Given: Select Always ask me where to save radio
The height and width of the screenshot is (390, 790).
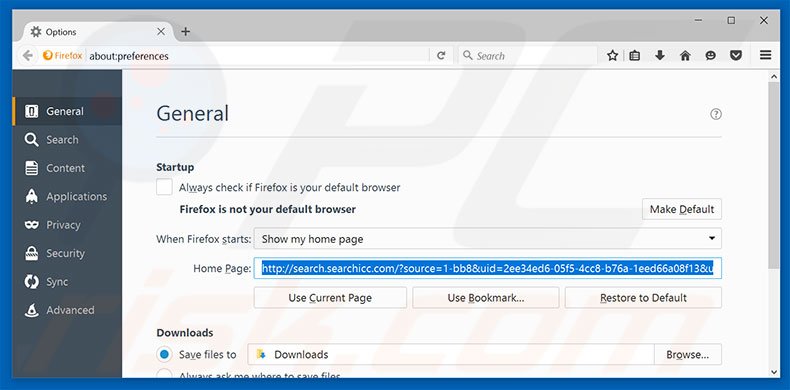Looking at the screenshot, I should click(x=164, y=373).
